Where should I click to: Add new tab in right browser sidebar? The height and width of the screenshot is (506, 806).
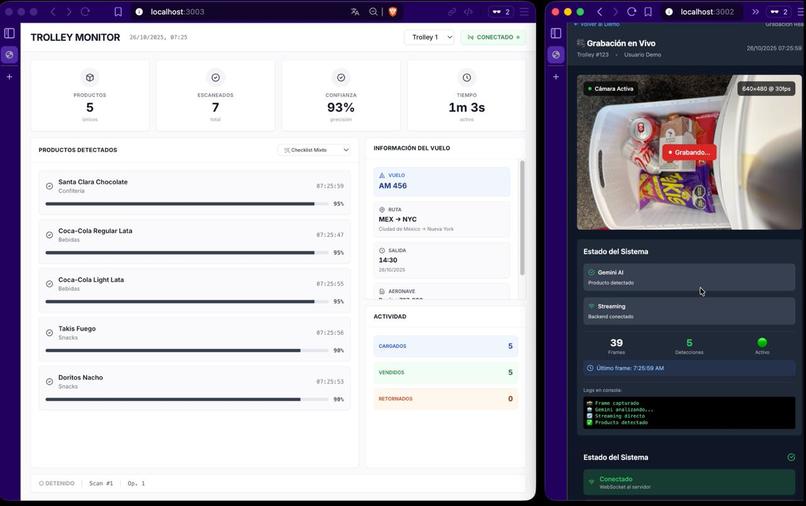click(556, 77)
